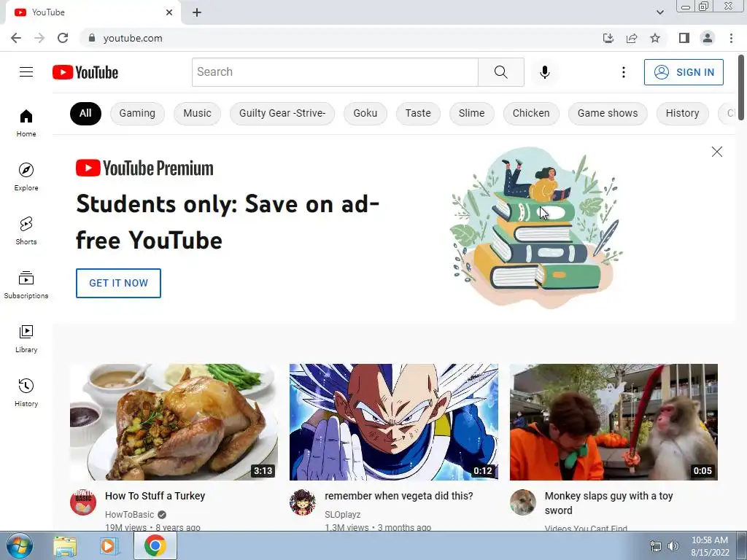747x560 pixels.
Task: Toggle the browser side panel
Action: point(684,38)
